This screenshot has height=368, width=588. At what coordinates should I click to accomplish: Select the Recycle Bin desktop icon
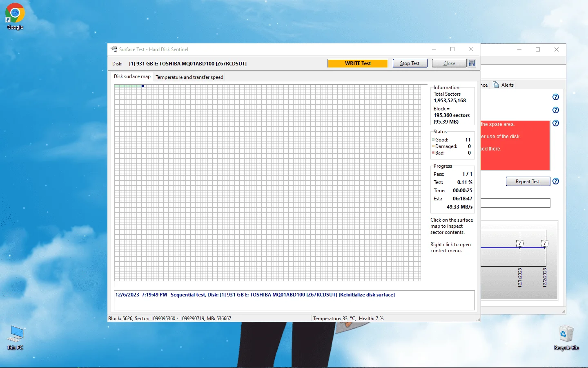pos(566,338)
